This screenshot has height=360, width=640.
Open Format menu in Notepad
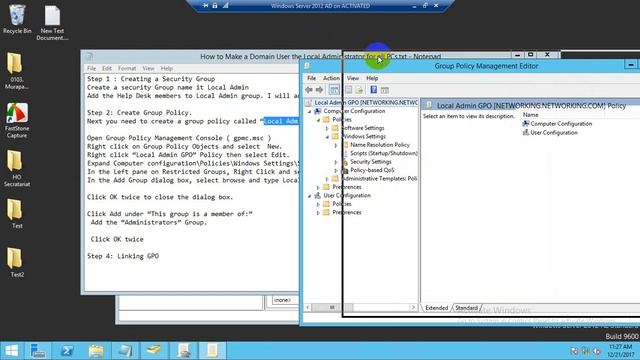point(127,68)
